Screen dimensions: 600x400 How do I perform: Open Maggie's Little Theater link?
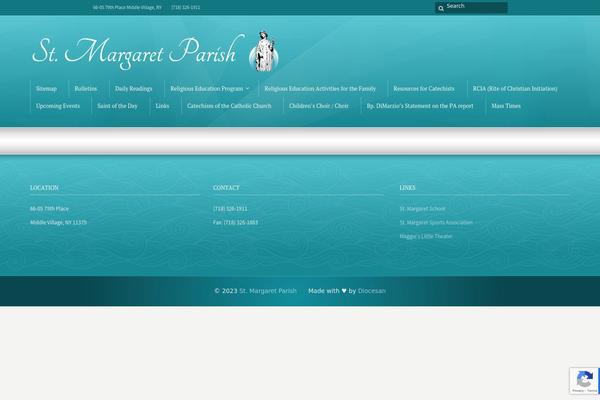coord(426,236)
